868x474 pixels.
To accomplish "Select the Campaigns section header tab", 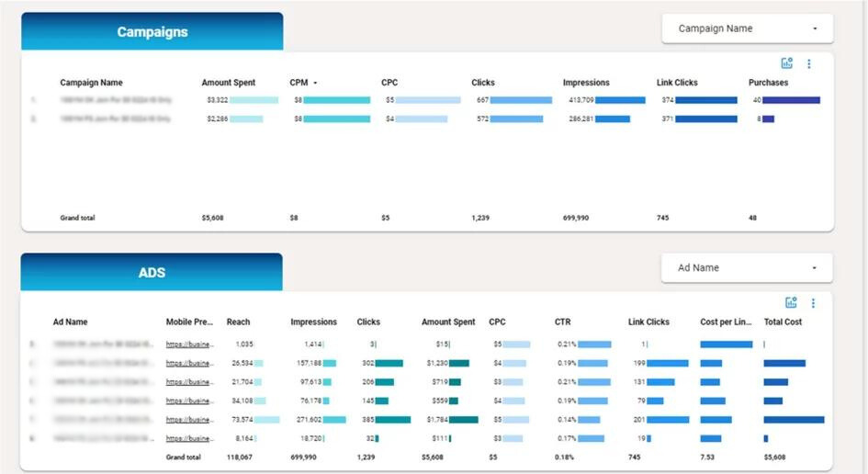I will pos(152,32).
